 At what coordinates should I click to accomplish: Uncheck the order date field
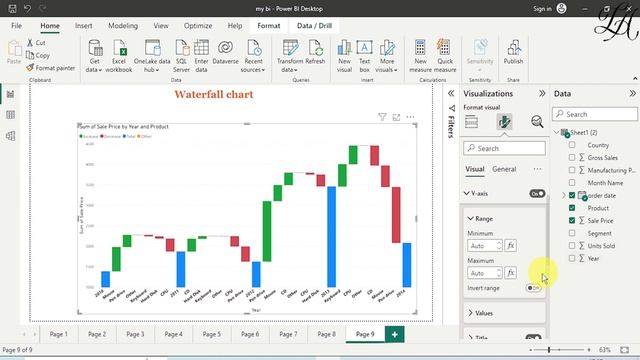click(x=572, y=196)
